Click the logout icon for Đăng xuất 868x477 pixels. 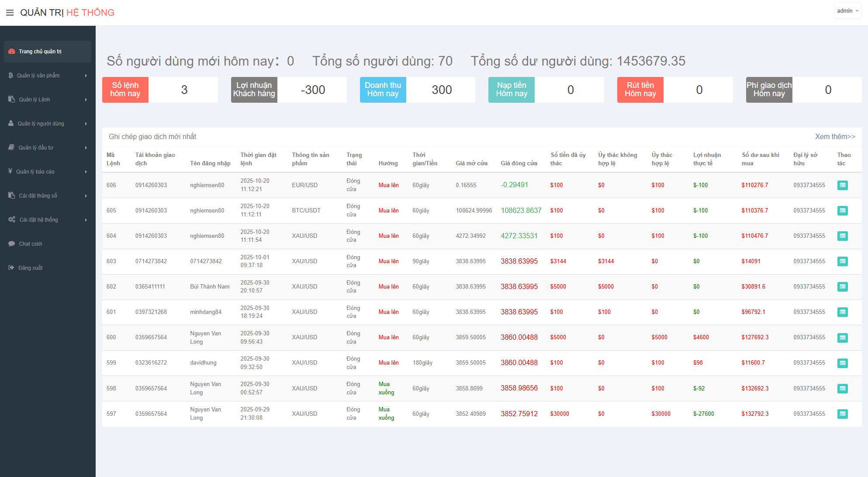point(11,268)
